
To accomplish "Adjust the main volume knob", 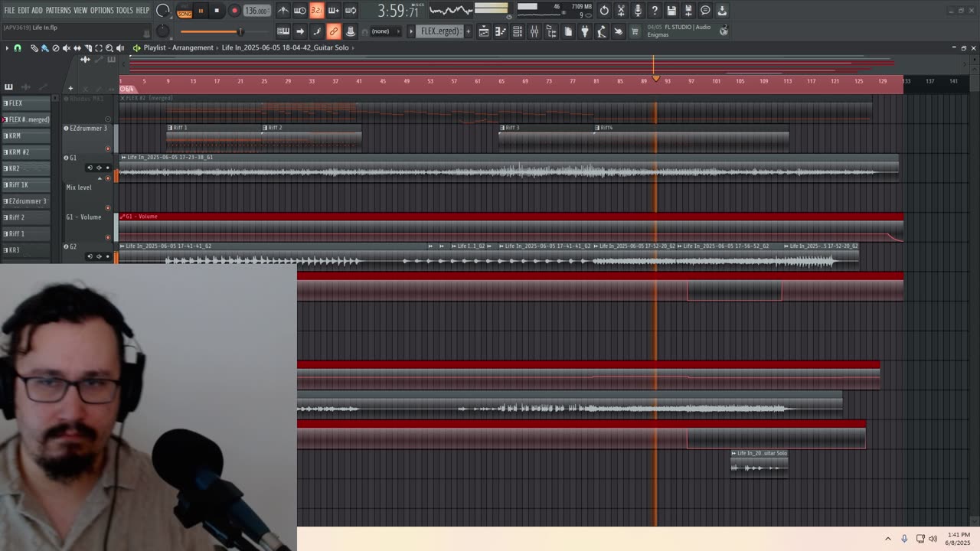I will click(163, 11).
